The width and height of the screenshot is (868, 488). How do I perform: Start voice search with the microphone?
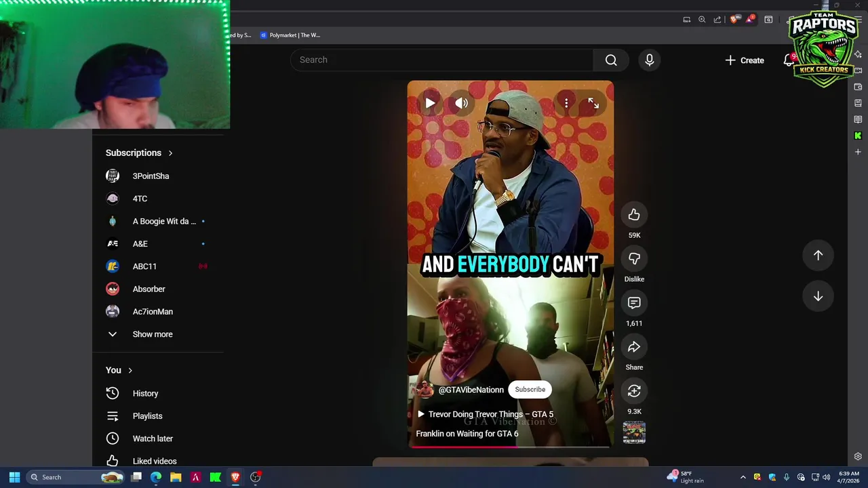coord(650,60)
